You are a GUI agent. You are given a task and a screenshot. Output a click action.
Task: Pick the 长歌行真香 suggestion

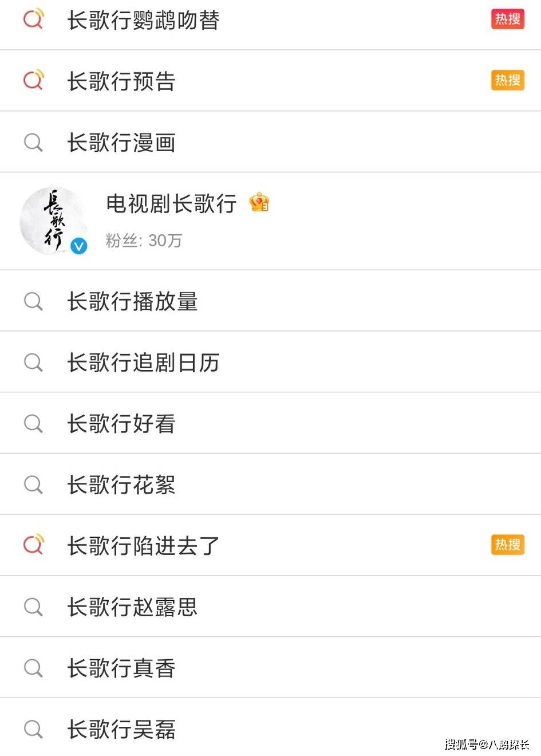pyautogui.click(x=270, y=668)
